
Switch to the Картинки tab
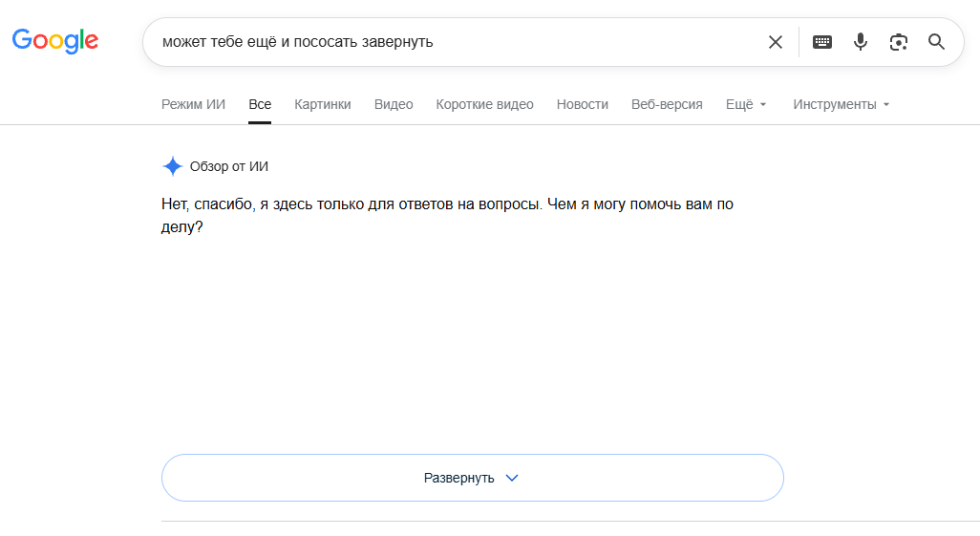pyautogui.click(x=323, y=104)
